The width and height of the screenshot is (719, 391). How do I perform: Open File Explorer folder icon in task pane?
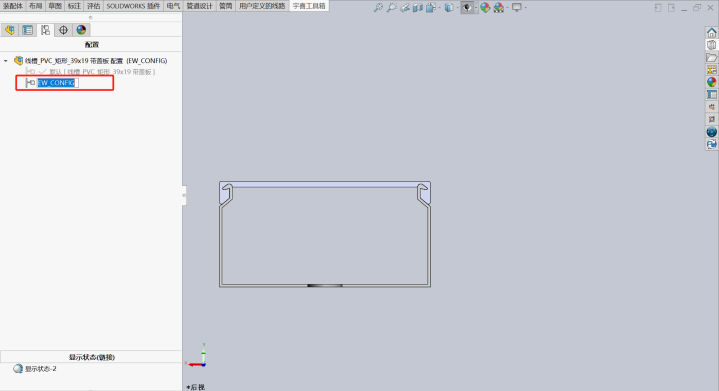[711, 57]
